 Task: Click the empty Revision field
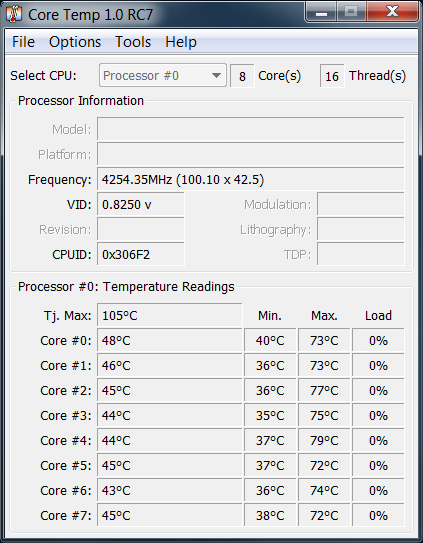click(x=141, y=229)
